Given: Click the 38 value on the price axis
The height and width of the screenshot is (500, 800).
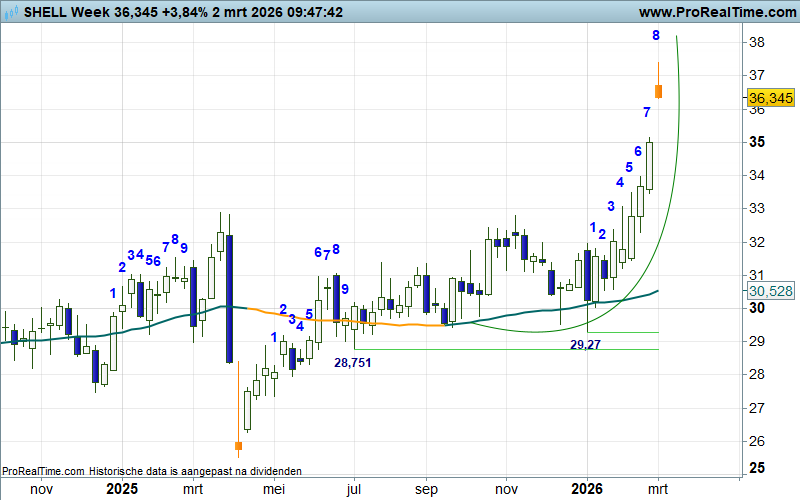Looking at the screenshot, I should pyautogui.click(x=757, y=43).
